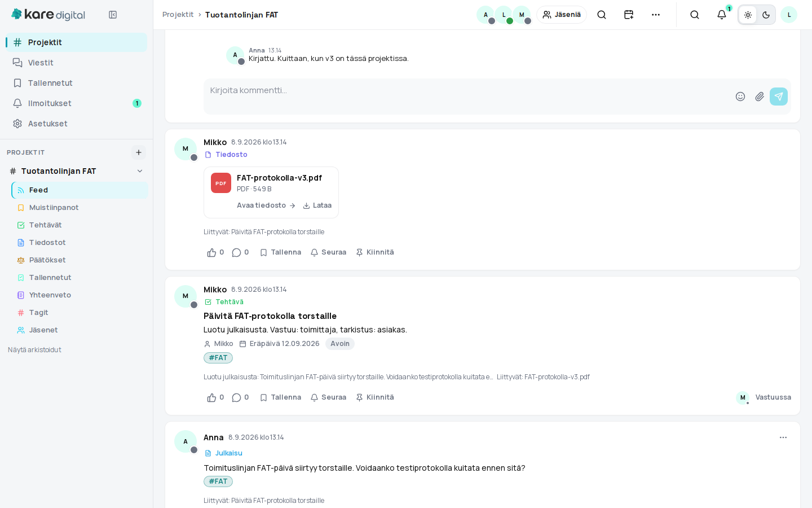Collapse the sidebar panel icon
This screenshot has height=508, width=812.
pyautogui.click(x=113, y=15)
